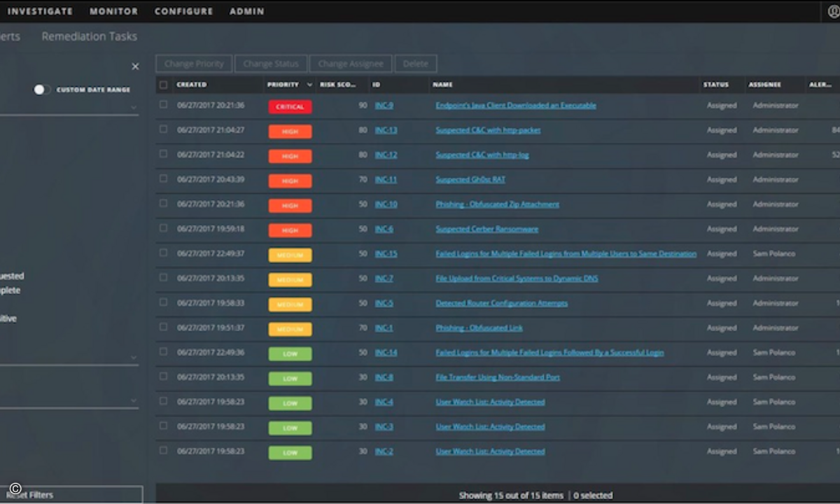
Task: Switch to the Remediation Tasks tab
Action: (90, 36)
